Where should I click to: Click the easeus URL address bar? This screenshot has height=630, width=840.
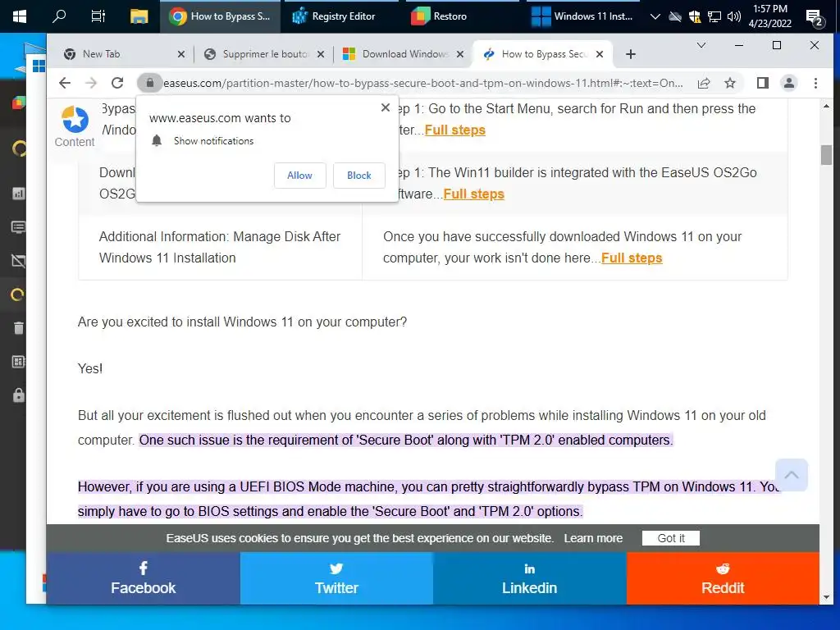pyautogui.click(x=422, y=83)
